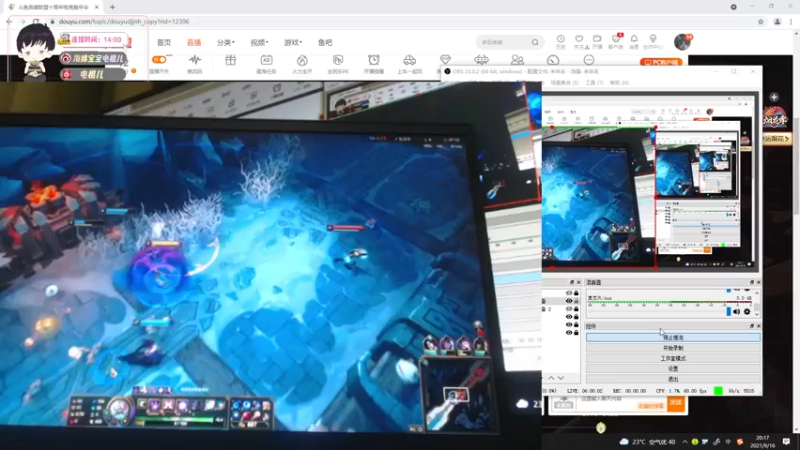
Task: Select the 直播 live tab on Douyu
Action: [194, 42]
